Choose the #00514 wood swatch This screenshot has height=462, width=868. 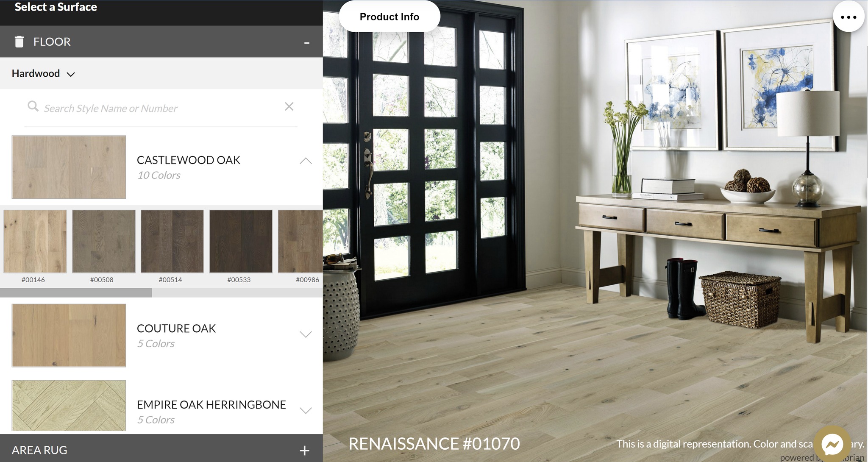click(172, 241)
